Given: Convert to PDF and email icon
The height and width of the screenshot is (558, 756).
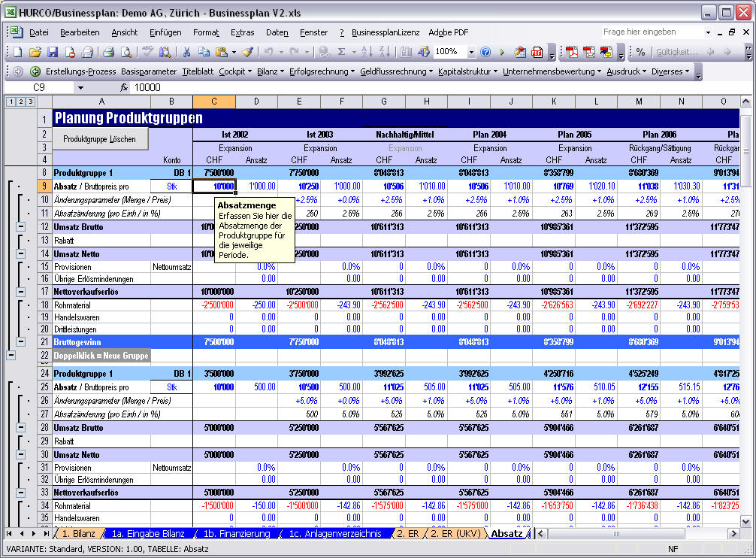Looking at the screenshot, I should point(588,52).
